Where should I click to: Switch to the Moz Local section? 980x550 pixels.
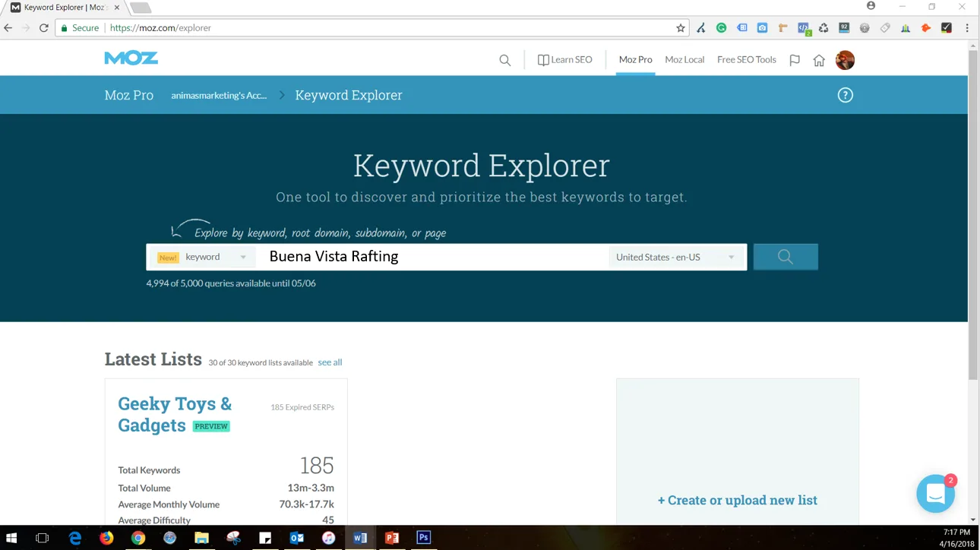684,59
